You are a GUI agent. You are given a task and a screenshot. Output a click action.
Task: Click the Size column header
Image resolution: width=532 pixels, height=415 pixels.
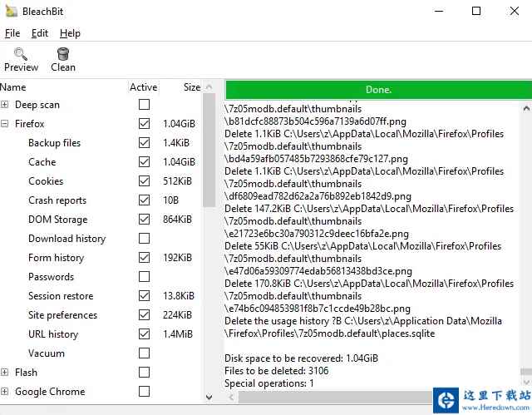tap(192, 87)
